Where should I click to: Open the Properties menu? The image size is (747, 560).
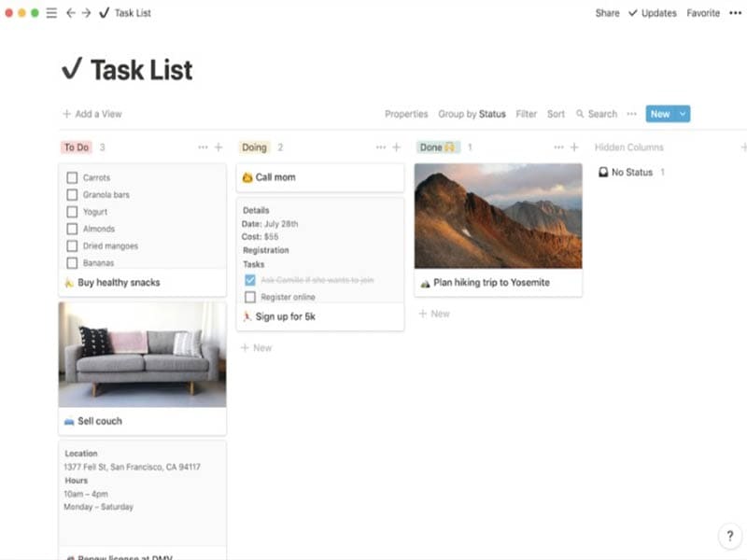click(406, 114)
